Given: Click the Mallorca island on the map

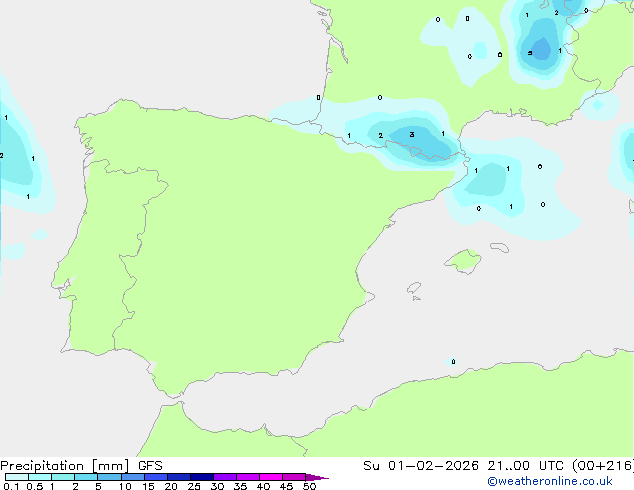Looking at the screenshot, I should [463, 261].
